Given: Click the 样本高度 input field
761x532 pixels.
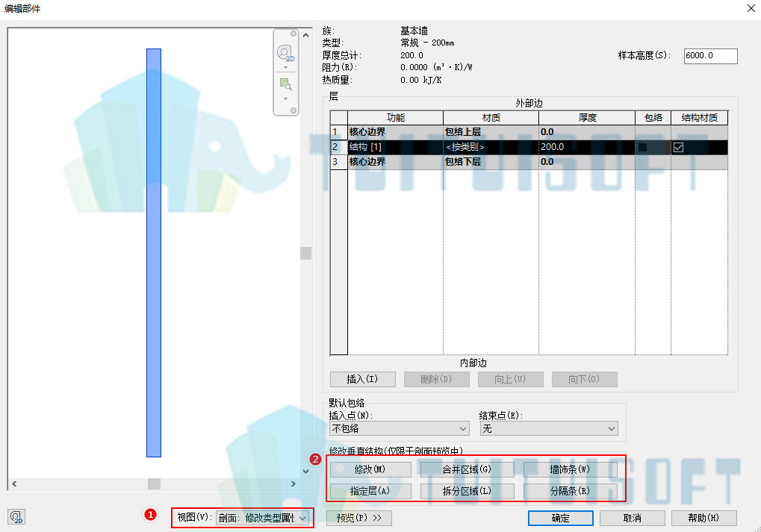Looking at the screenshot, I should tap(710, 56).
